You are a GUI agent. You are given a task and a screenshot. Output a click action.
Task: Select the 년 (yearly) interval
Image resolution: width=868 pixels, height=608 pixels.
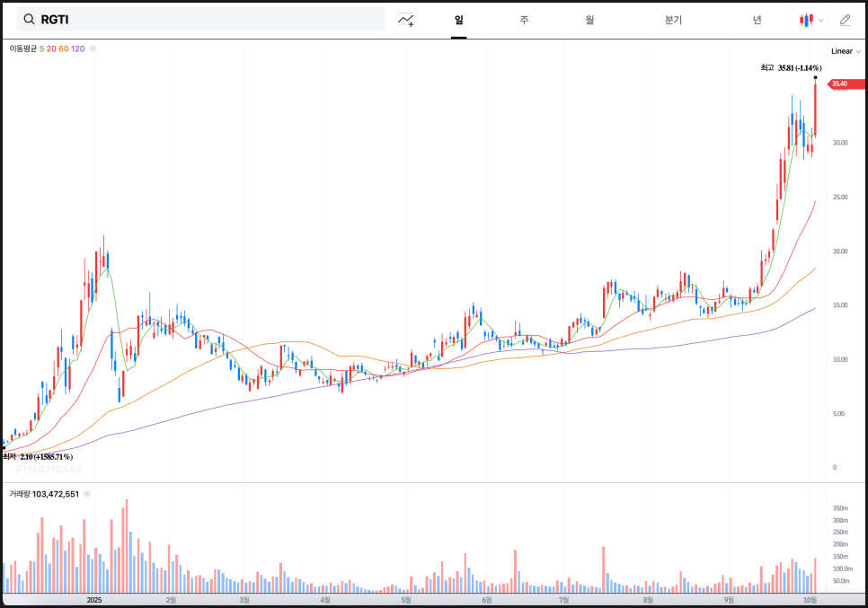click(757, 20)
